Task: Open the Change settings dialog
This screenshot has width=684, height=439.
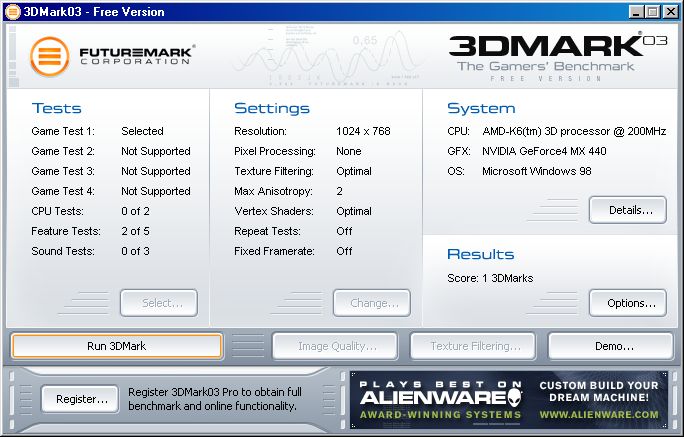Action: [372, 302]
